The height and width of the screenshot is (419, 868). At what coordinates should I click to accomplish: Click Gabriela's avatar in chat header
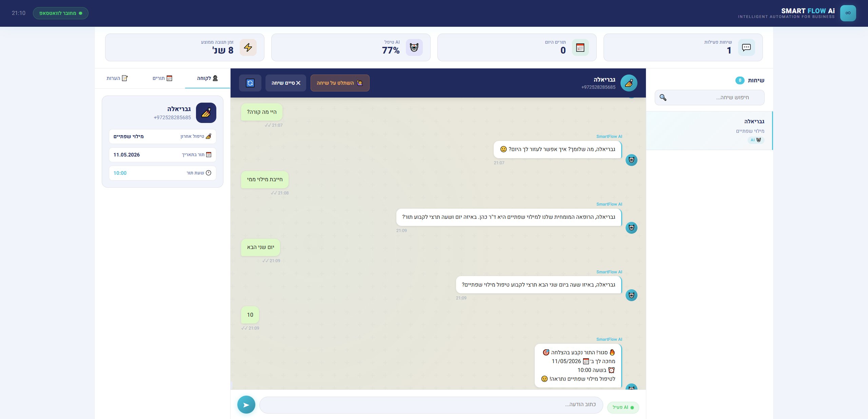point(629,83)
